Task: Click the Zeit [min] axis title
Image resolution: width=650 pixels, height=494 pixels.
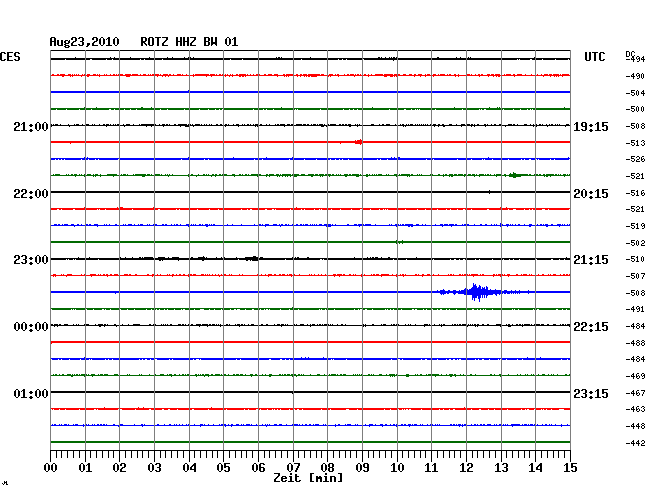Action: 308,478
